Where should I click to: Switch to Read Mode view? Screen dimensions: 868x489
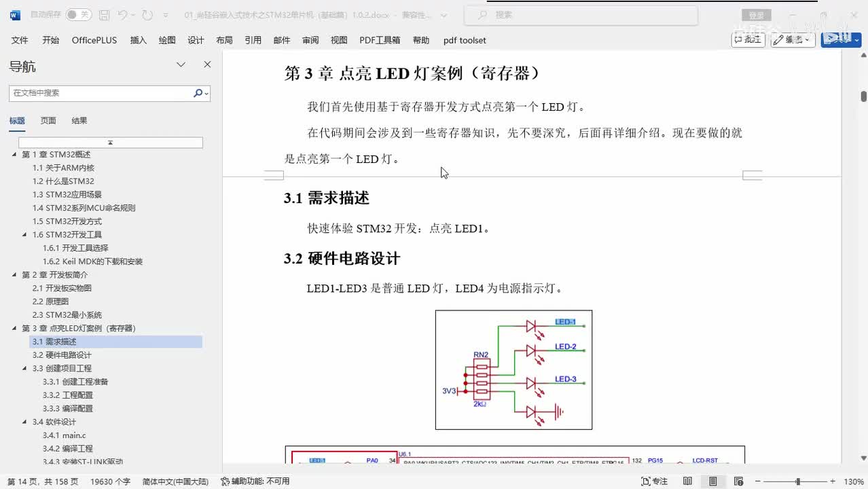(x=687, y=481)
